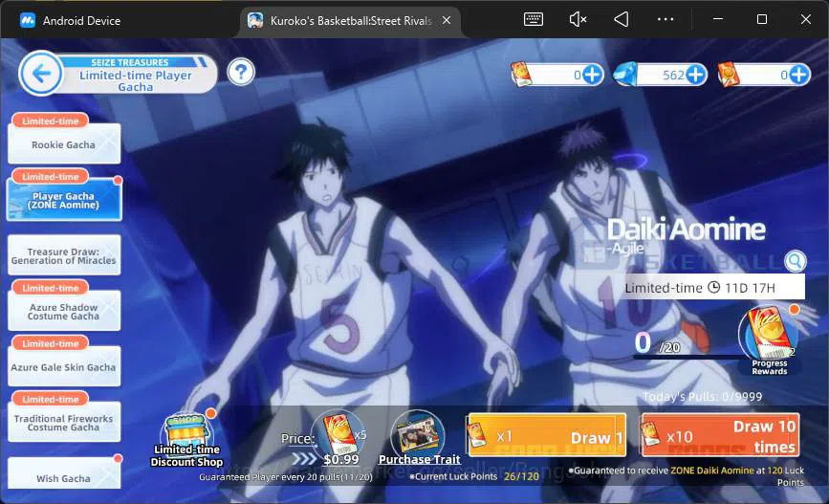Add orange tickets with the last plus button

pos(798,75)
